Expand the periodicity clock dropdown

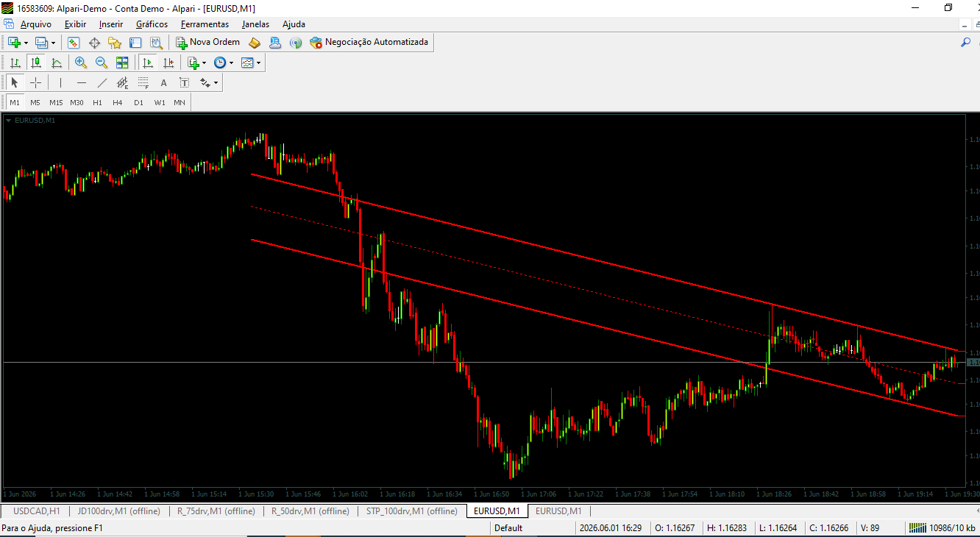231,63
